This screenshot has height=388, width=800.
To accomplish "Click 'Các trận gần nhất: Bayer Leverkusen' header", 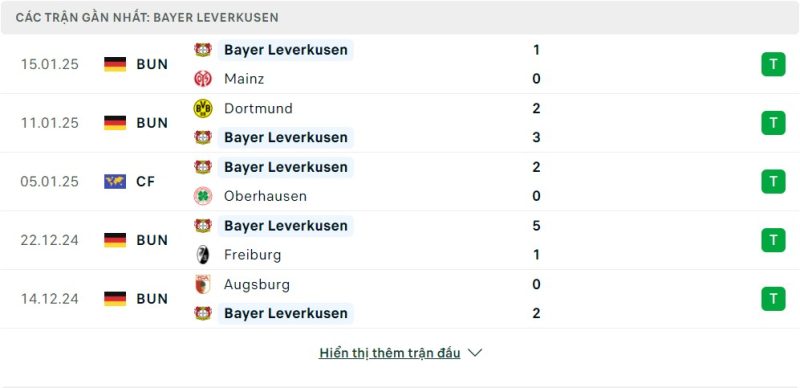I will [147, 17].
